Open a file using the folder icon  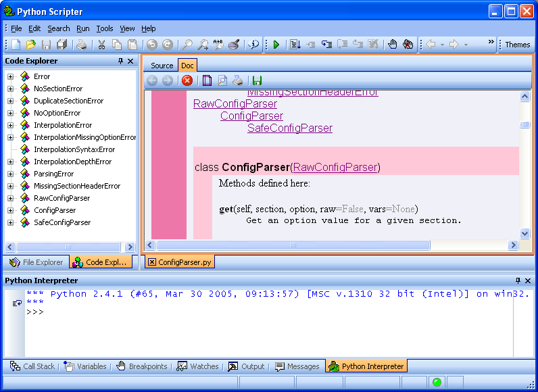point(31,45)
